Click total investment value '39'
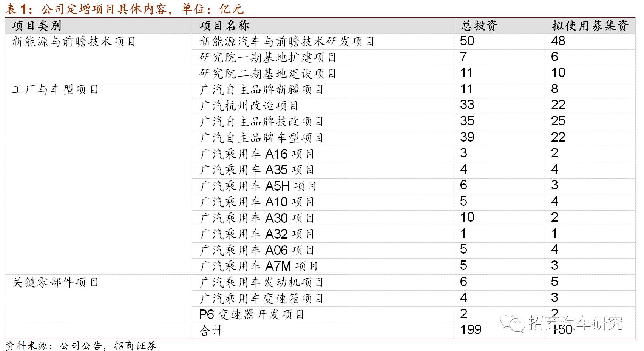644x351 pixels. [467, 137]
